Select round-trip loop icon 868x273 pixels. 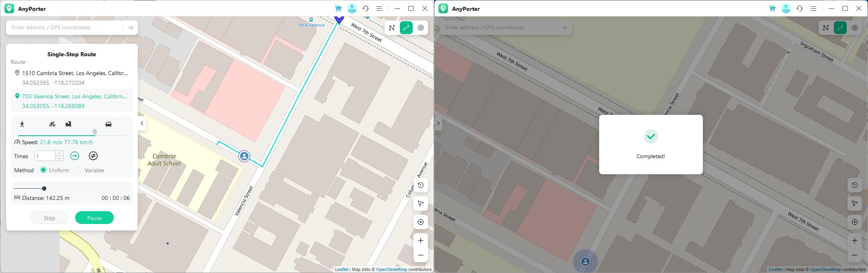(93, 156)
